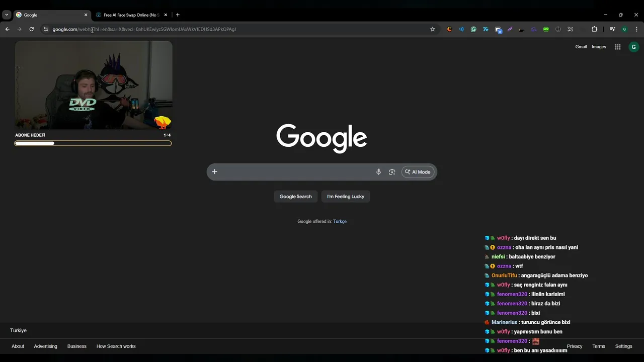The height and width of the screenshot is (362, 644).
Task: Go back to the previous page
Action: click(7, 29)
